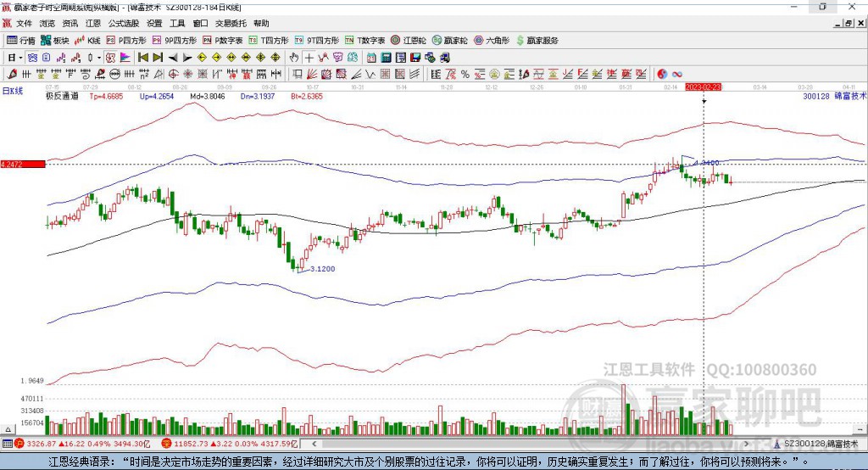Click the 3.1200 low price annotation
The height and width of the screenshot is (470, 868).
click(322, 269)
